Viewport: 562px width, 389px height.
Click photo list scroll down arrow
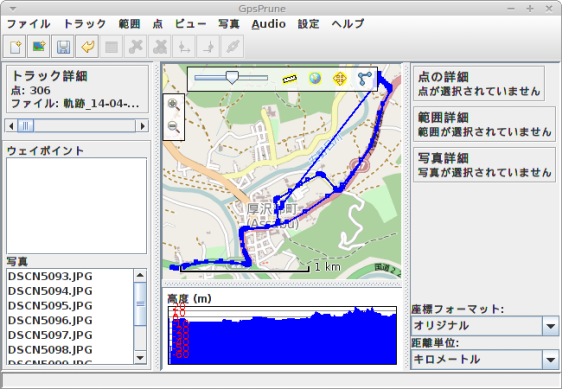(140, 357)
